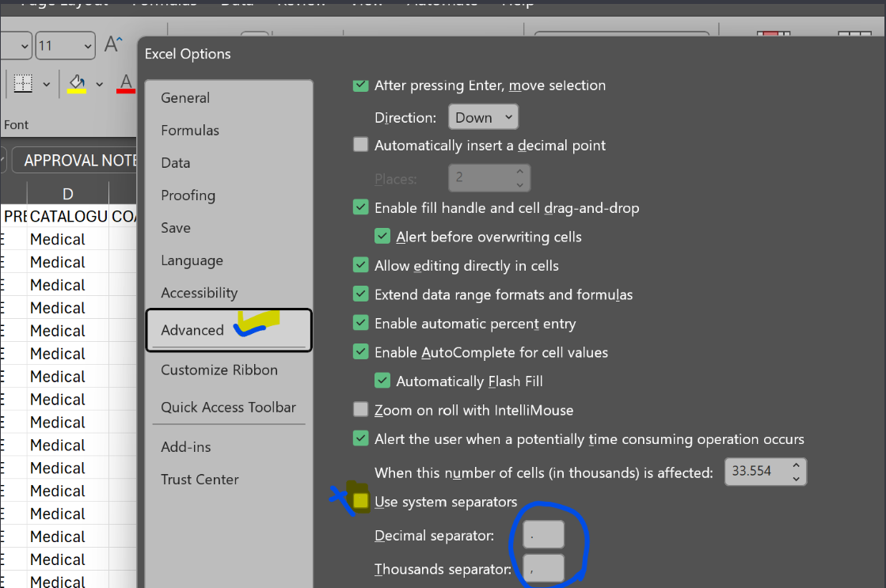886x588 pixels.
Task: Open the Save options category
Action: (228, 228)
